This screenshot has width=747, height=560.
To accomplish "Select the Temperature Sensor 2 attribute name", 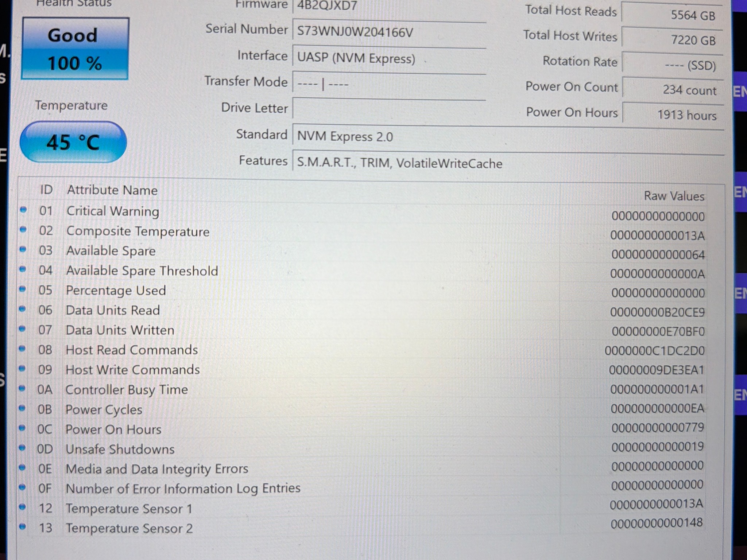I will 129,528.
